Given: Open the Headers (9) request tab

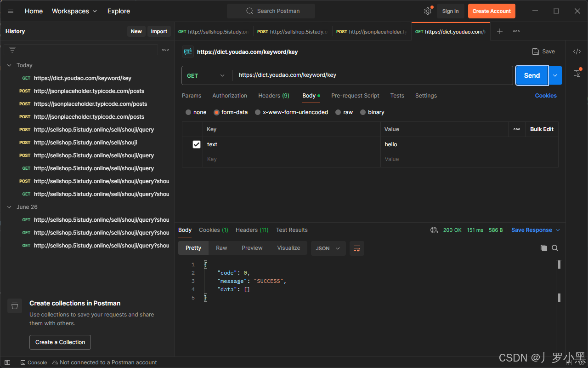Looking at the screenshot, I should [x=274, y=96].
